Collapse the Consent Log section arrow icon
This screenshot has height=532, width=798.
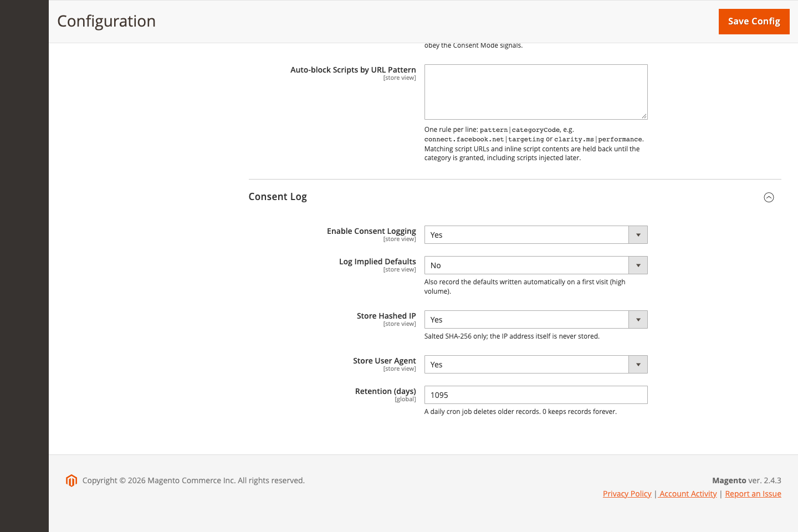[x=769, y=197]
